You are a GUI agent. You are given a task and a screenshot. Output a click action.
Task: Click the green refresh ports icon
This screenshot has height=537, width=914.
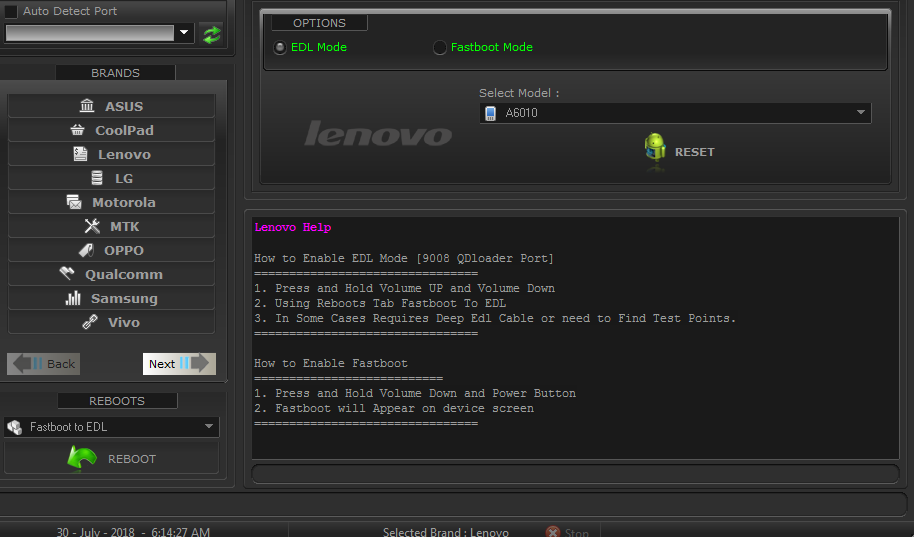[x=211, y=34]
